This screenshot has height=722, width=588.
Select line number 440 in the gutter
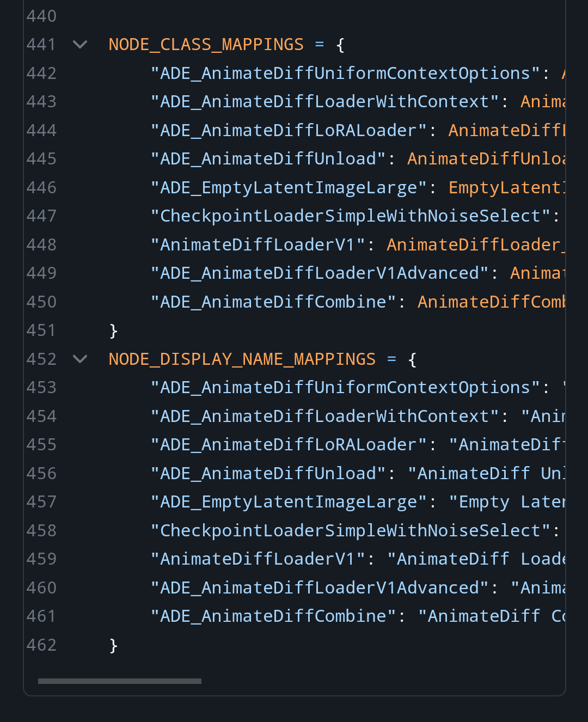tap(41, 16)
